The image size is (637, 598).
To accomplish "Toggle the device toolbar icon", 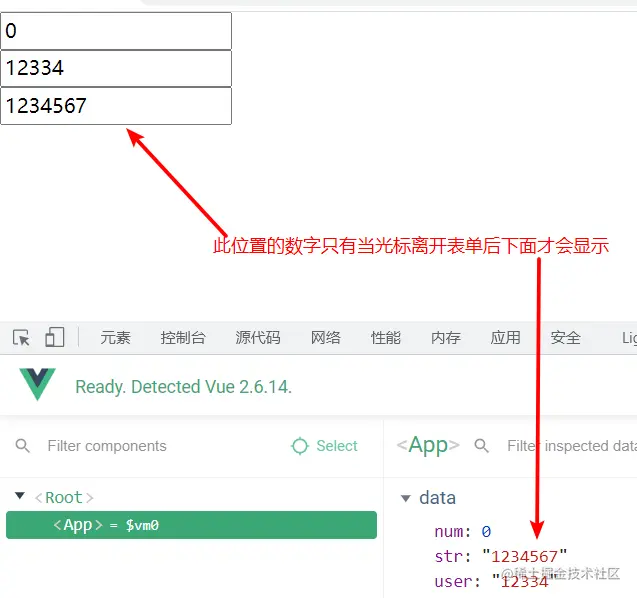I will coord(54,337).
